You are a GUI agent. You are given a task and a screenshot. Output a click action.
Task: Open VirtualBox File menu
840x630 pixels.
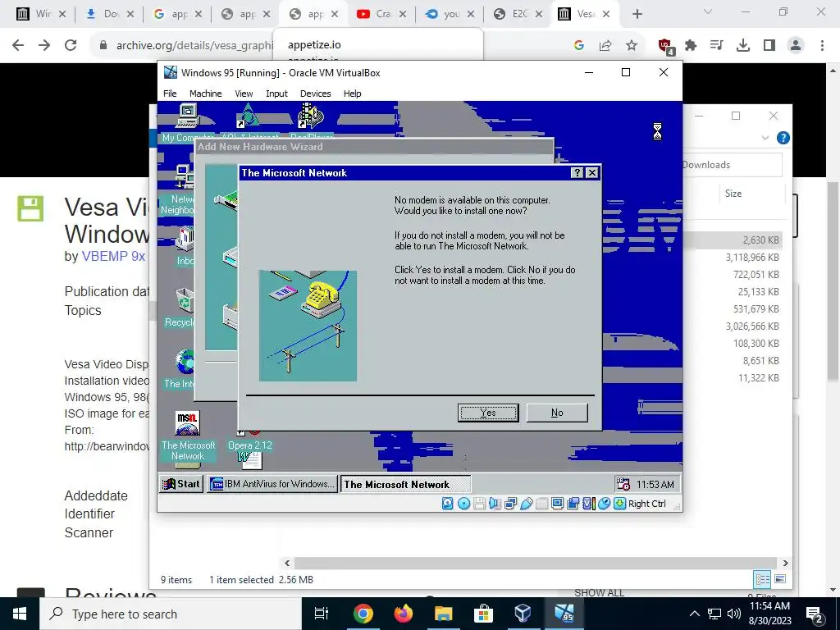pyautogui.click(x=170, y=94)
